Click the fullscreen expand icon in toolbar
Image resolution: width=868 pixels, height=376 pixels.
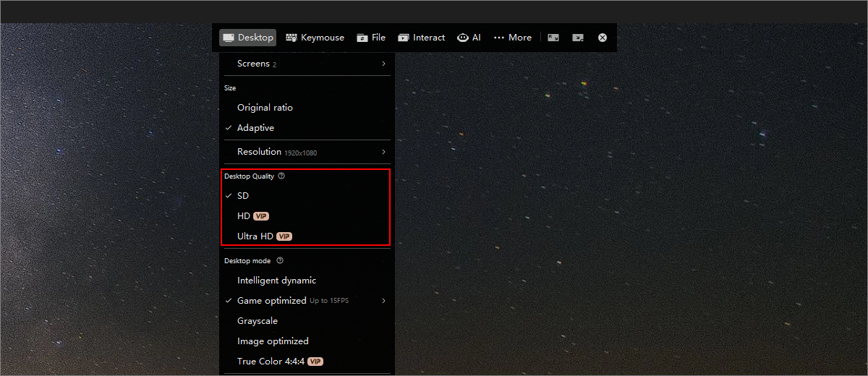[553, 38]
